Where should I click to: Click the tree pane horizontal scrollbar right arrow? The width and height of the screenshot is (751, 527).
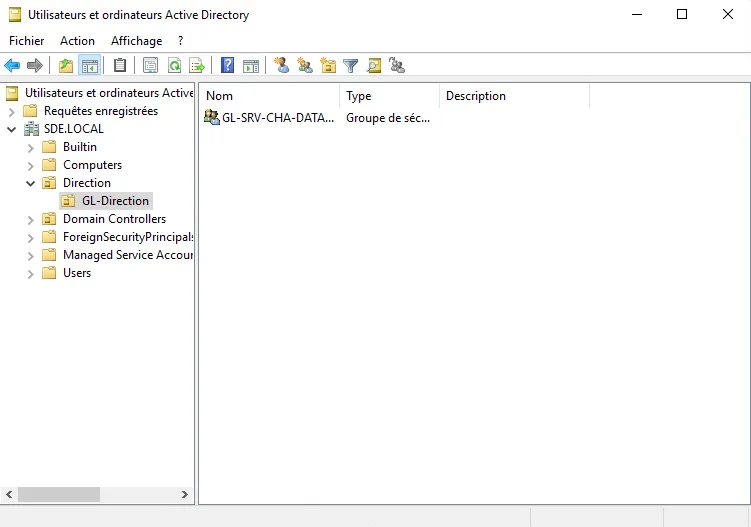(x=185, y=494)
